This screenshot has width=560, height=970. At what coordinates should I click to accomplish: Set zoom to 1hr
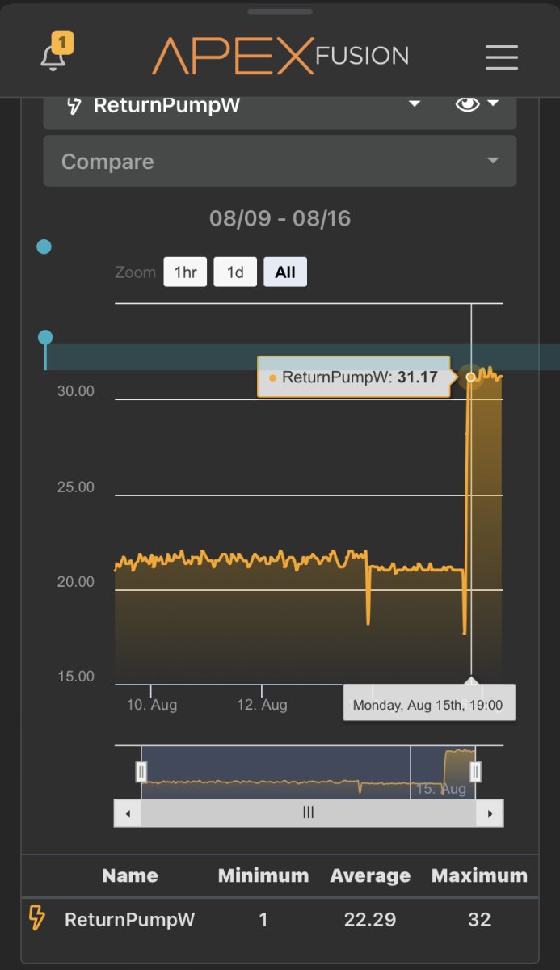(x=185, y=272)
